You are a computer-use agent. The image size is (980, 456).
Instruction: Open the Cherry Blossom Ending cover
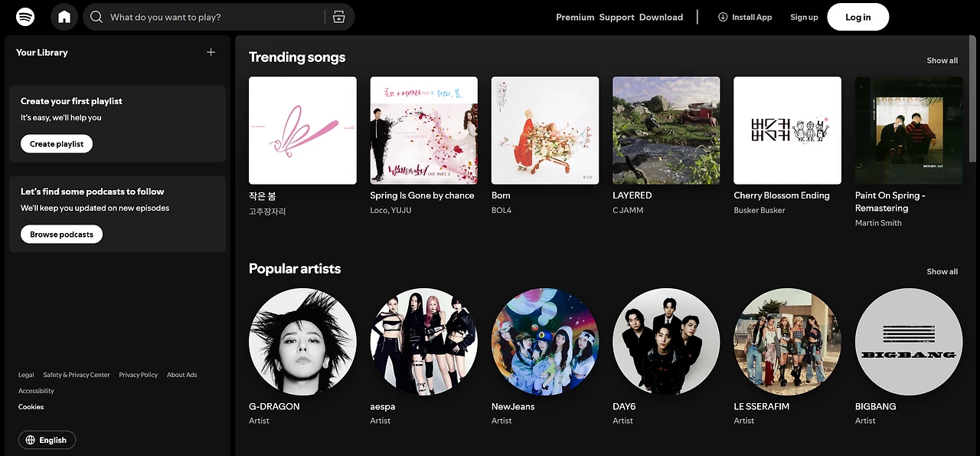click(788, 130)
